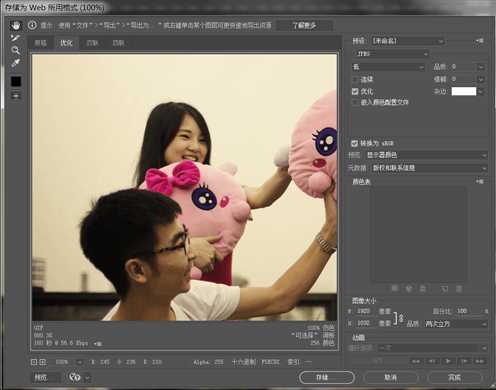Open the optimize panel menu icon
496x390 pixels.
pyautogui.click(x=479, y=41)
